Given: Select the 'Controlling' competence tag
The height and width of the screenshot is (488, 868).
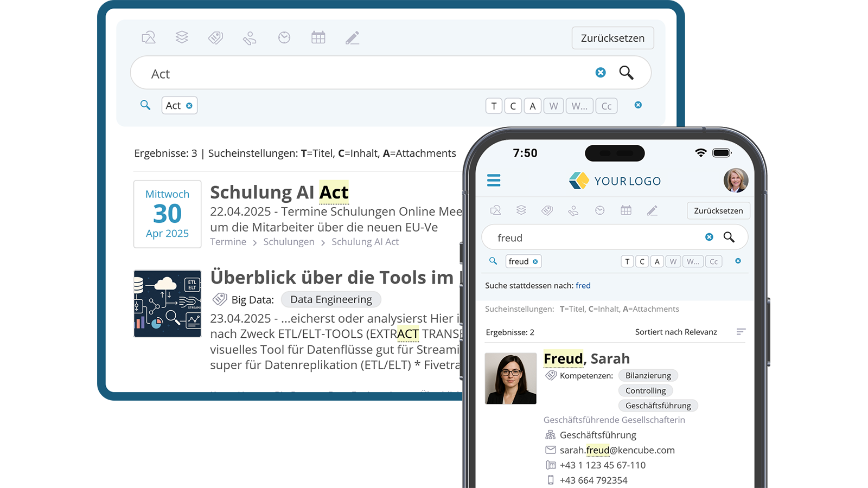Looking at the screenshot, I should click(646, 390).
